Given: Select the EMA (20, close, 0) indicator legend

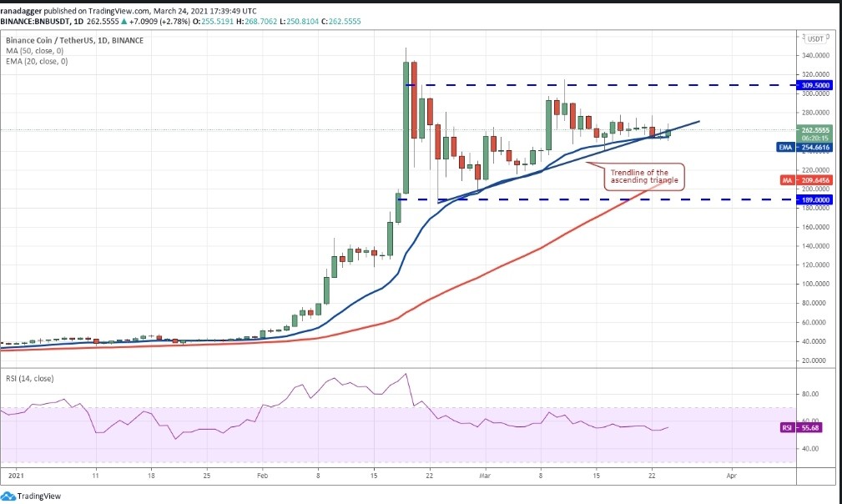Looking at the screenshot, I should 37,61.
